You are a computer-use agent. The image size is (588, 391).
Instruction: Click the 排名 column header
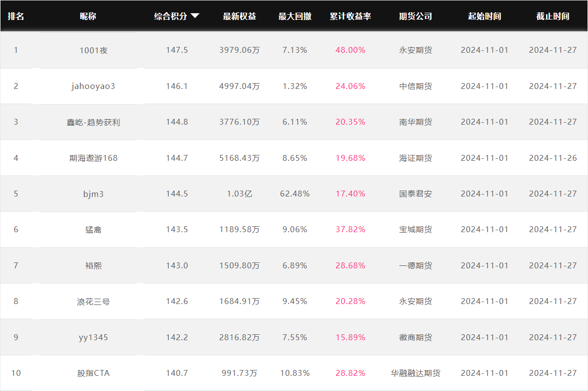pyautogui.click(x=16, y=16)
